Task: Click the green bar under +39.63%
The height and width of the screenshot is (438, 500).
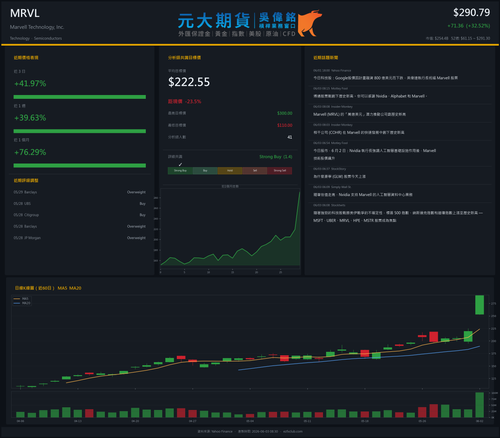Action: coord(80,131)
